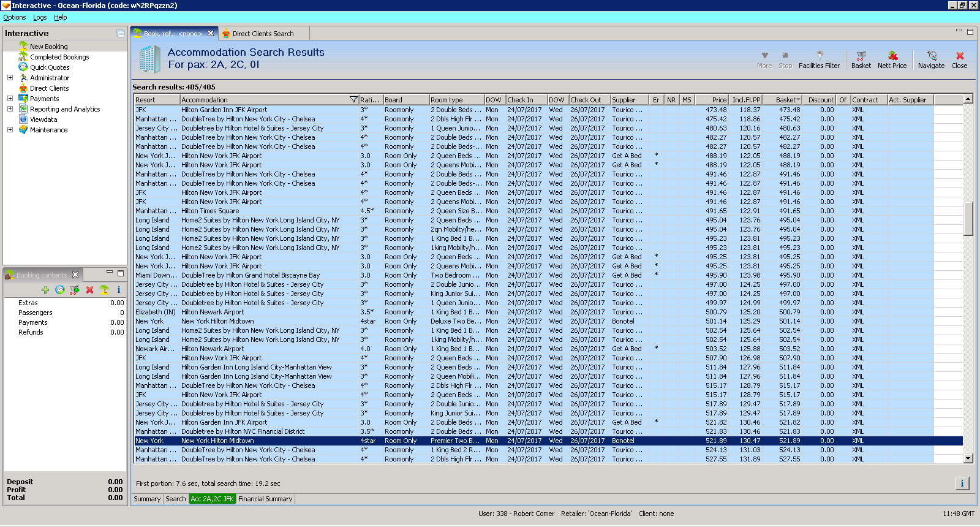
Task: Select the Hilton NYC Financial District row
Action: pos(548,431)
